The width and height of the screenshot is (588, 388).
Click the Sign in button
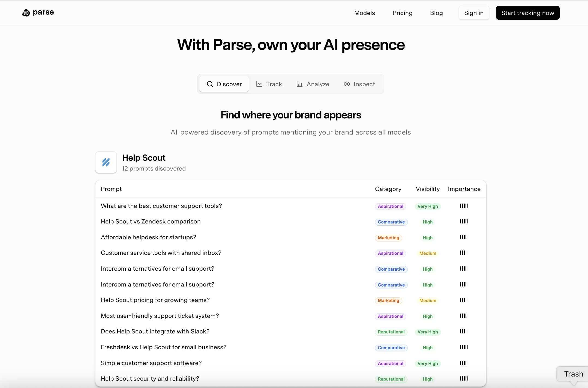(474, 13)
